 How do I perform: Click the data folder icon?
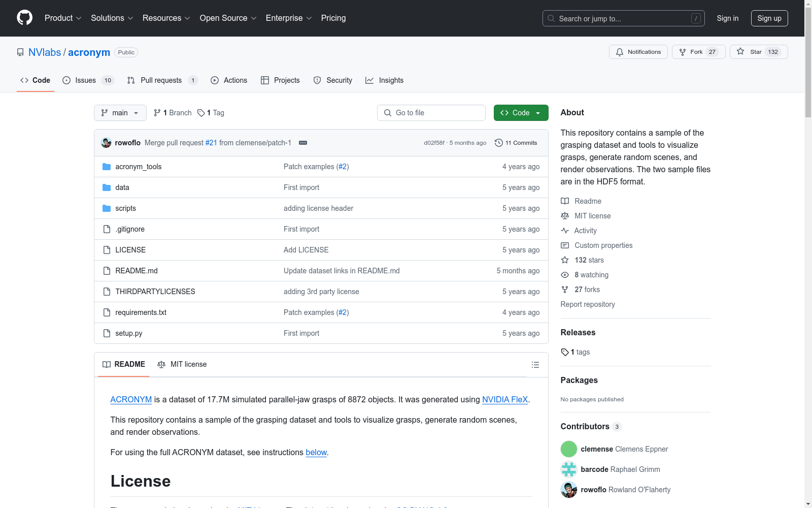point(107,187)
